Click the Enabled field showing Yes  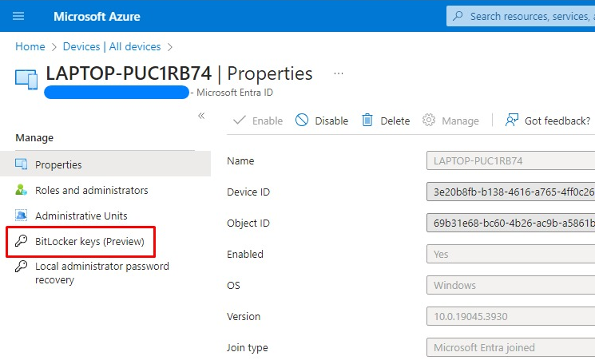511,254
